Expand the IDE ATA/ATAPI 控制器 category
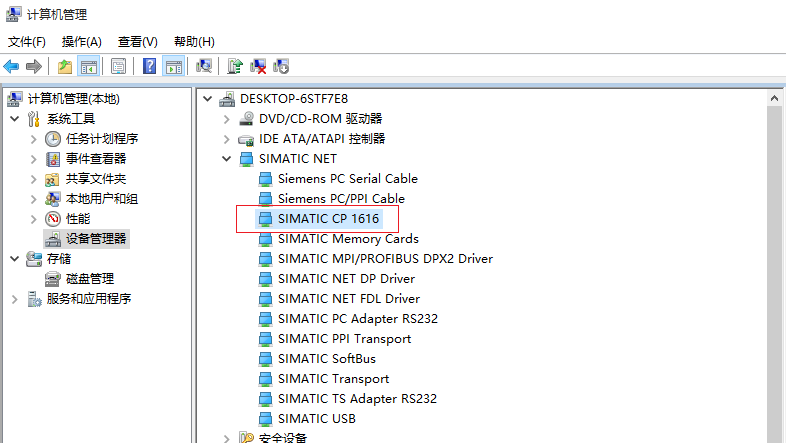The height and width of the screenshot is (443, 786). (x=227, y=139)
